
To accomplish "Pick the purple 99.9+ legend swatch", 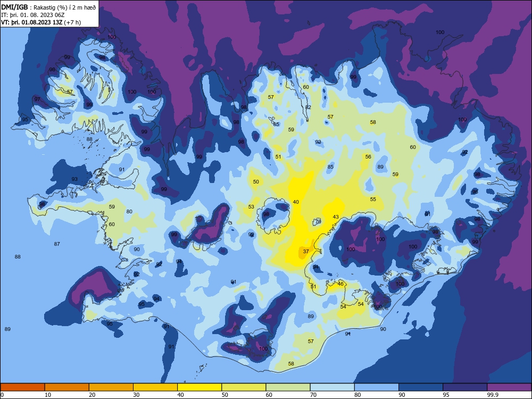I will click(509, 387).
